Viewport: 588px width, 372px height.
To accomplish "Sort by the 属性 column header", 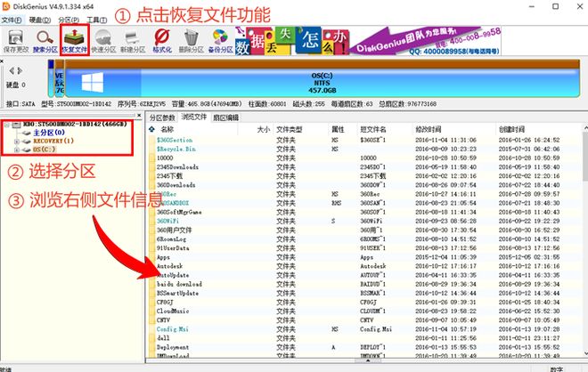I will pos(338,129).
